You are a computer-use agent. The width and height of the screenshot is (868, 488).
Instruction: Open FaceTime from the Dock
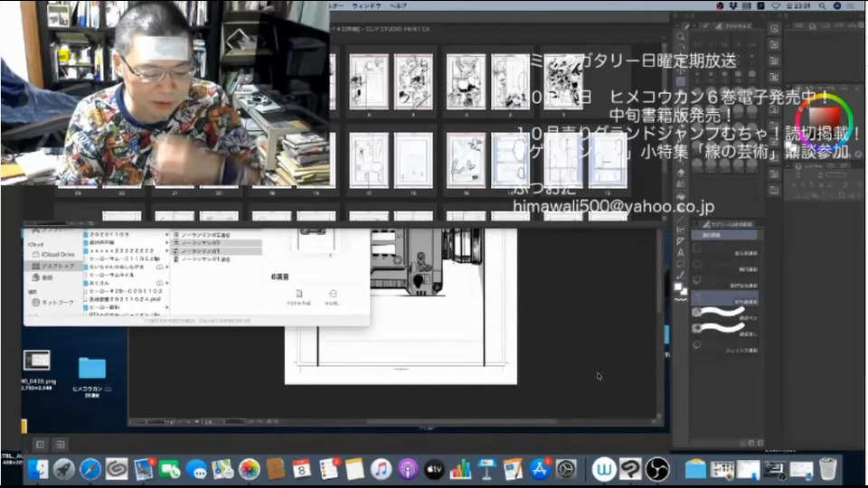(169, 470)
